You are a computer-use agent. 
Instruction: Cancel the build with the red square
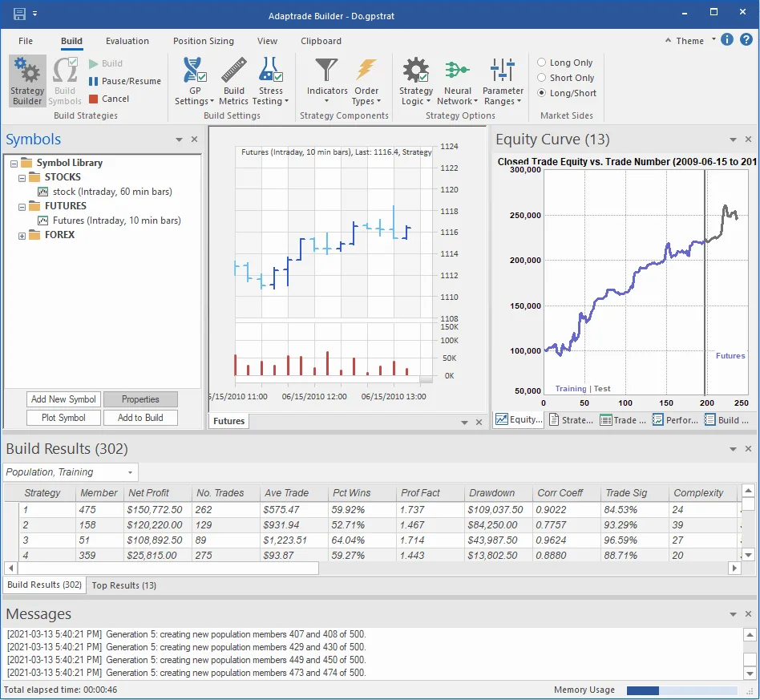click(x=94, y=99)
